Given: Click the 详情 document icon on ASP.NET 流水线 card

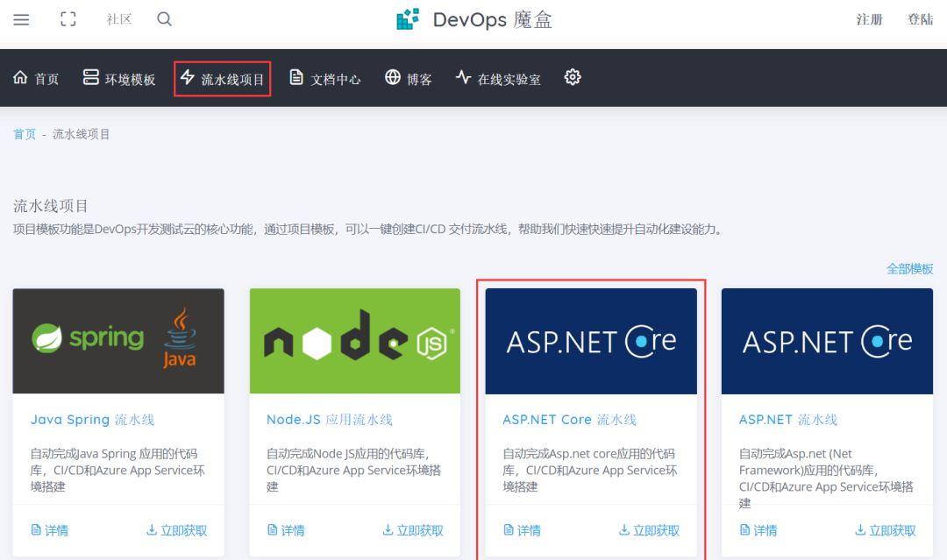Looking at the screenshot, I should click(x=744, y=530).
